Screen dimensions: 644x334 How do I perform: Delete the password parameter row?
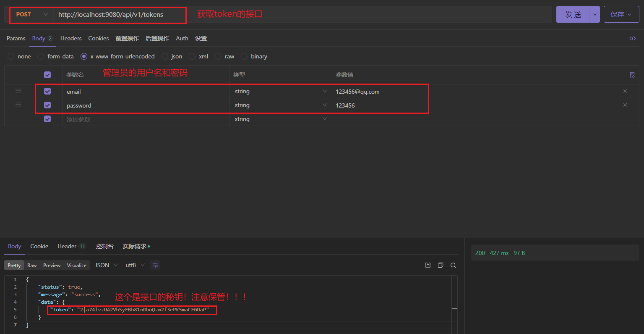625,105
